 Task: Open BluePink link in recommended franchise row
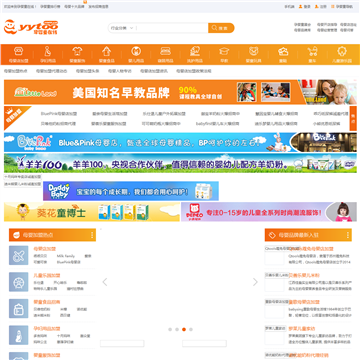tap(59, 114)
